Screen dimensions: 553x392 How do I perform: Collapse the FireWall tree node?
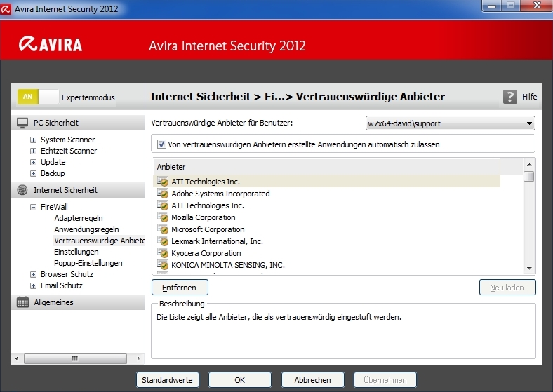pos(33,208)
